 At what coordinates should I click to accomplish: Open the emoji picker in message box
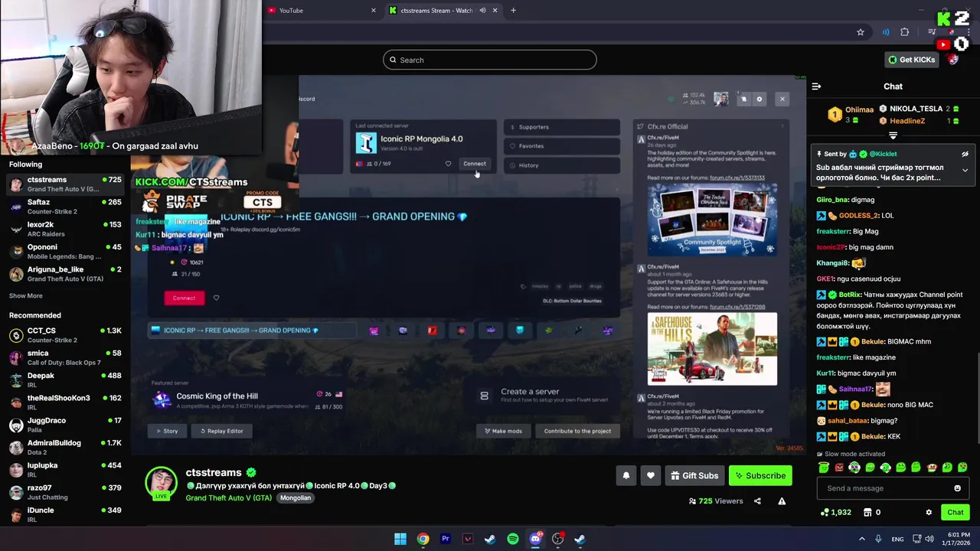point(957,488)
